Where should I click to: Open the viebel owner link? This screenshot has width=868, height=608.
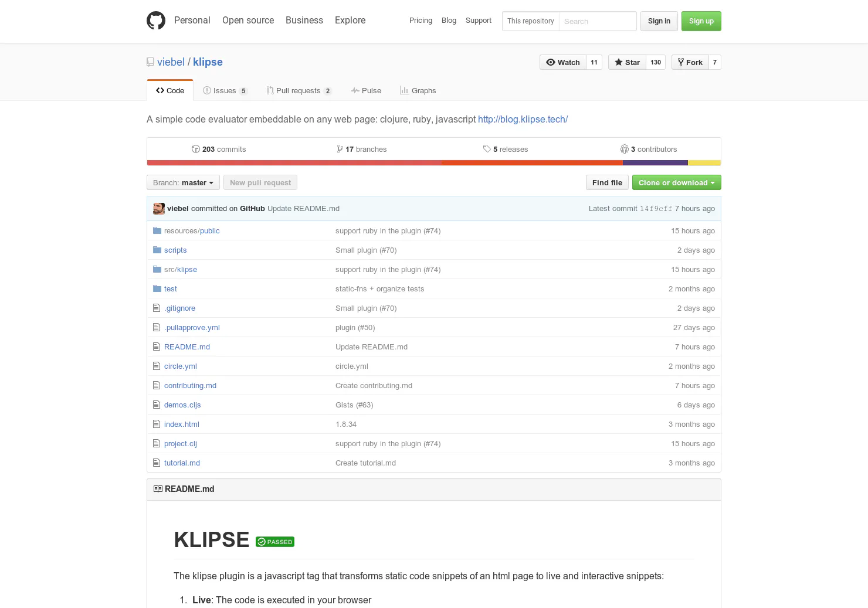point(171,62)
